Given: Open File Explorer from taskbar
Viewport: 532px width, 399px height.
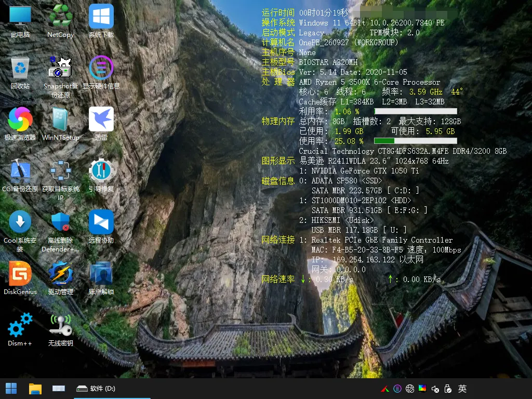Looking at the screenshot, I should [x=35, y=389].
